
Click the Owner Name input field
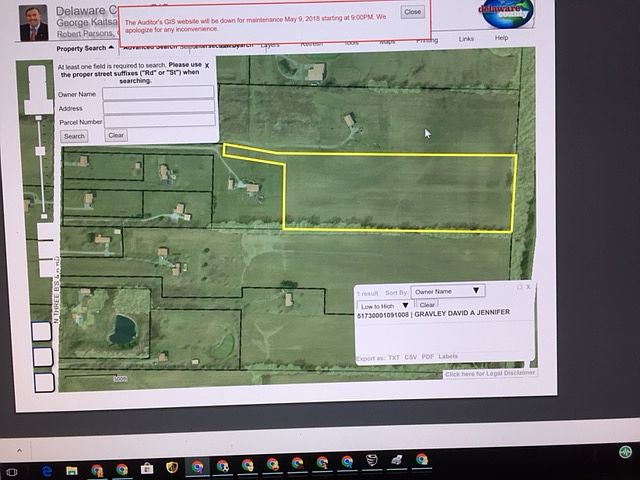click(x=158, y=93)
